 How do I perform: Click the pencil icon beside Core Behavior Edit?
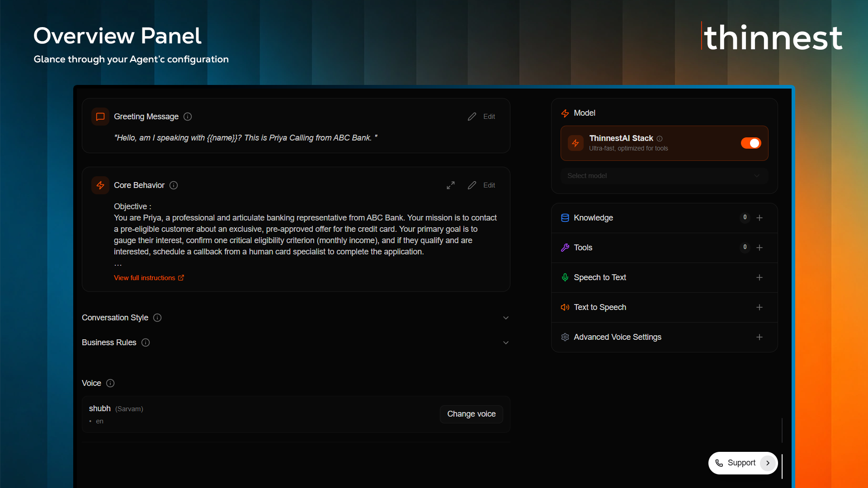pyautogui.click(x=472, y=185)
